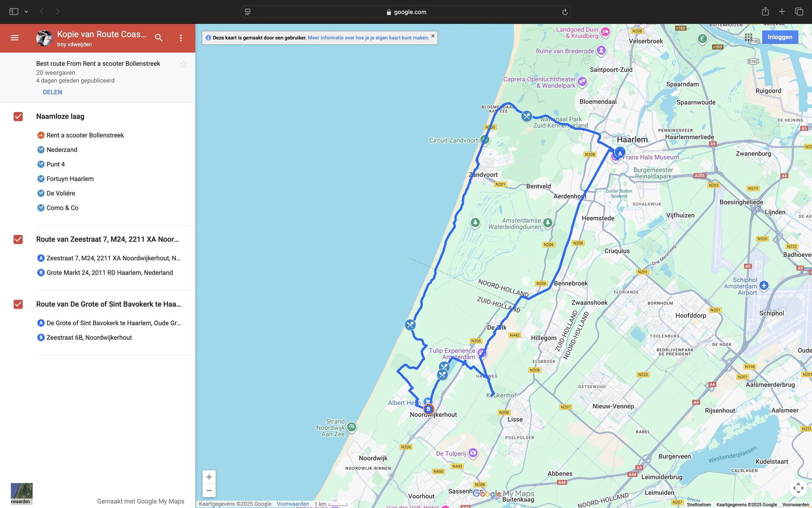Search within this map
Image resolution: width=812 pixels, height=508 pixels.
[x=159, y=38]
